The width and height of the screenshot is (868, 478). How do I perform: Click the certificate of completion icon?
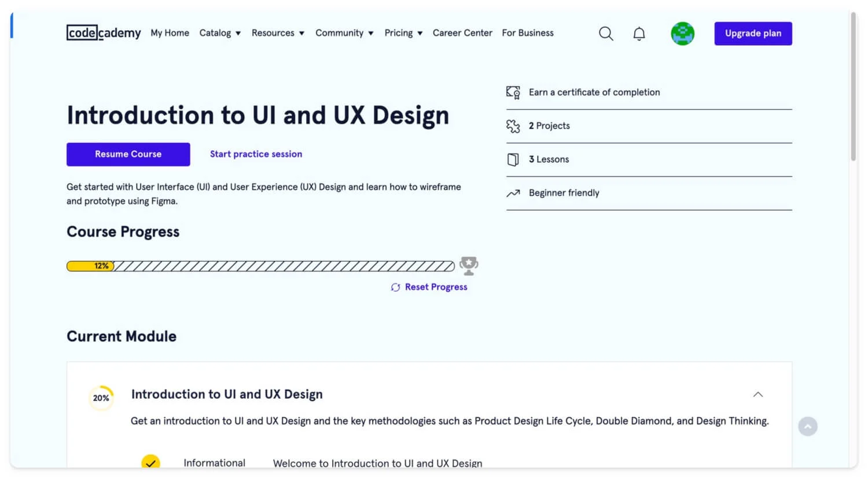coord(513,93)
